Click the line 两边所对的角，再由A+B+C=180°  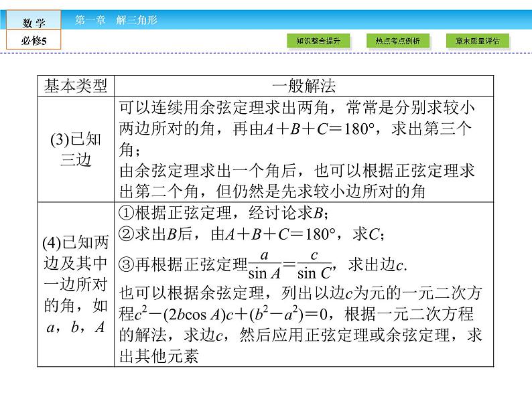point(295,129)
